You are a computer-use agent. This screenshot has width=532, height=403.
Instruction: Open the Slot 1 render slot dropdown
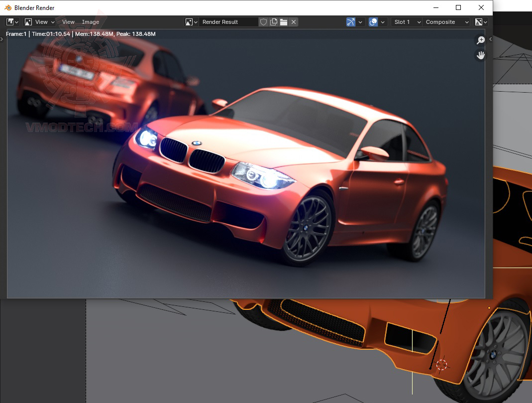pyautogui.click(x=407, y=22)
